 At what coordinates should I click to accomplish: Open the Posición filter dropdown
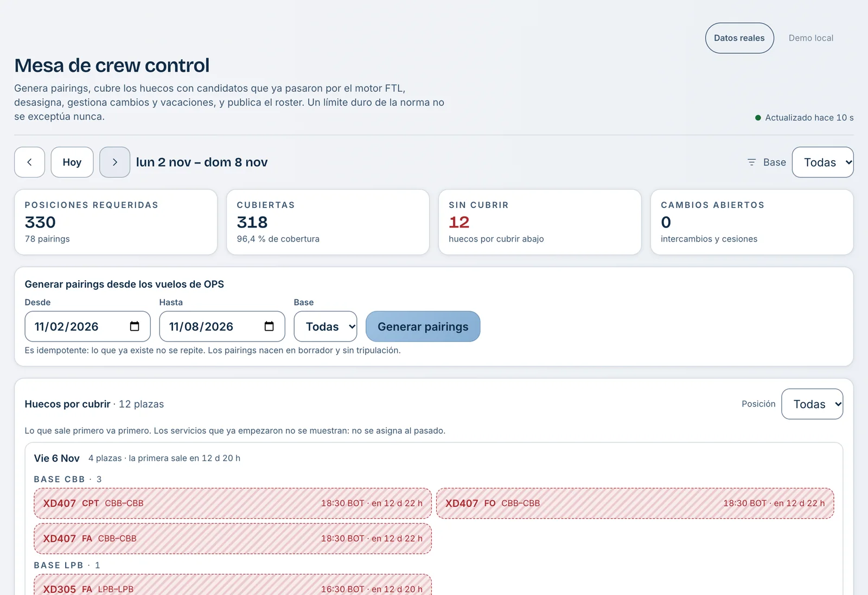point(812,404)
